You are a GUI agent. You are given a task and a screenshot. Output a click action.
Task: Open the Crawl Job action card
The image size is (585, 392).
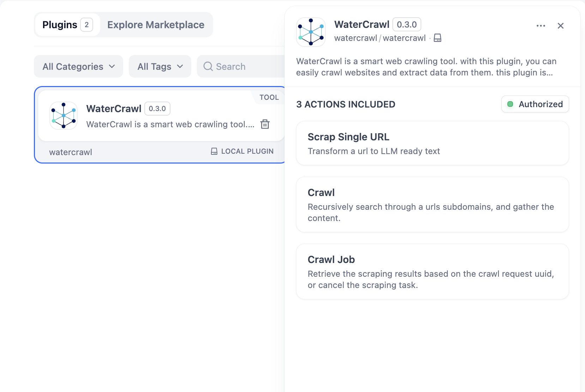point(432,271)
